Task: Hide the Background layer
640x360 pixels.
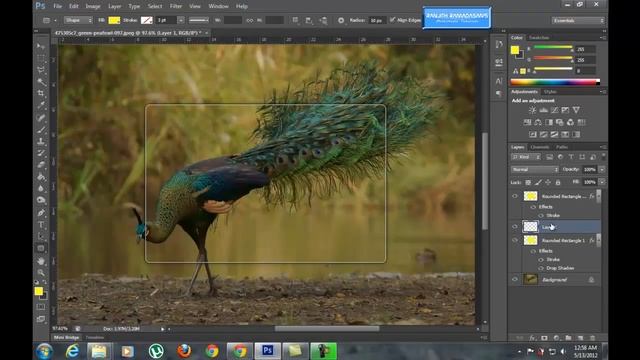Action: click(515, 280)
